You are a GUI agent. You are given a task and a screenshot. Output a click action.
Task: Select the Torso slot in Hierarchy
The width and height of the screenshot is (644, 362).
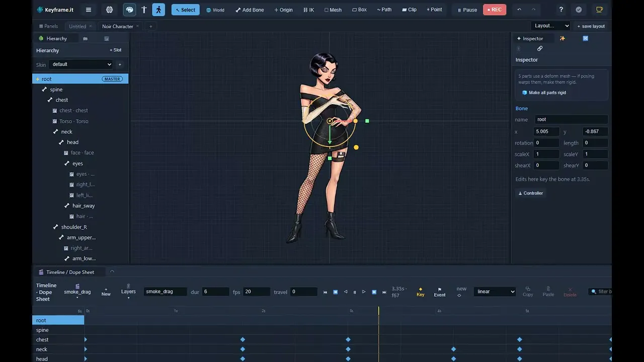tap(73, 121)
